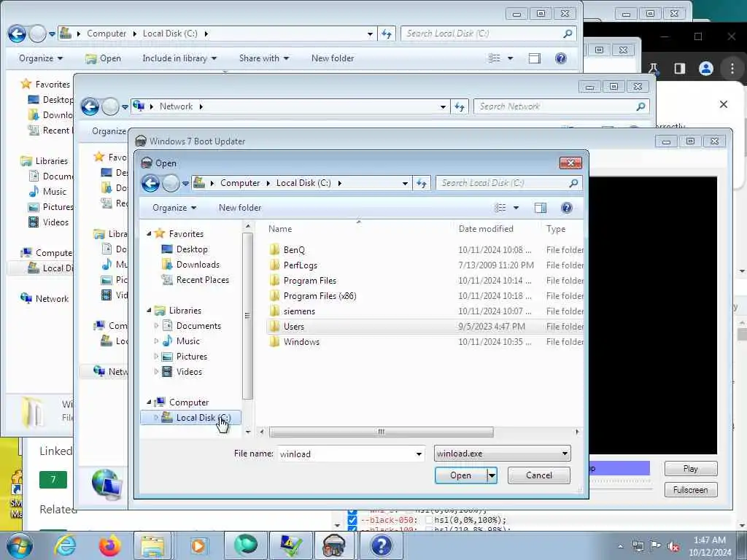Select Network in left Explorer window pane
747x560 pixels.
click(x=44, y=298)
